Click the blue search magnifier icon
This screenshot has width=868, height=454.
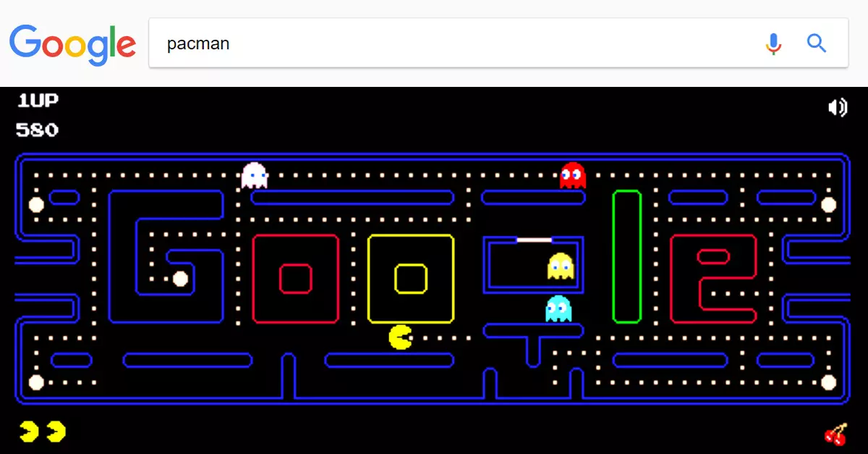[817, 43]
